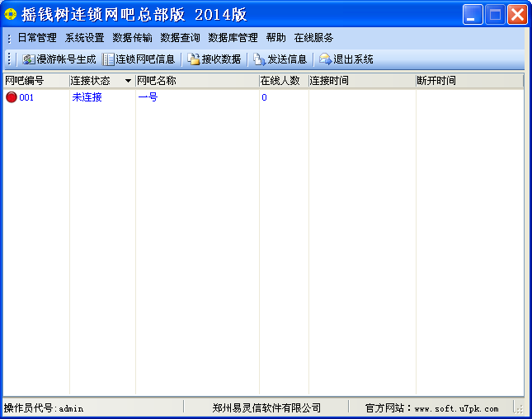Click the 连接时间 column header
The image size is (532, 419).
362,81
